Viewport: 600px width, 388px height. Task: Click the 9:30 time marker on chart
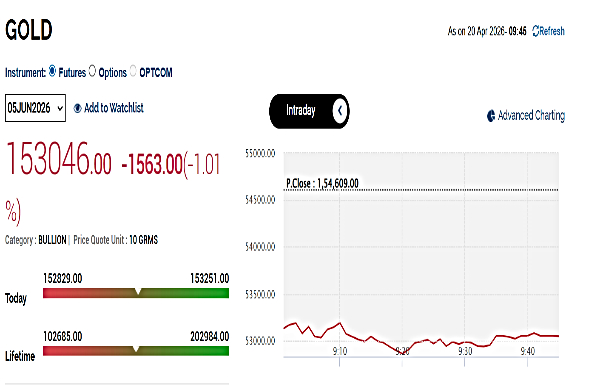(x=465, y=351)
